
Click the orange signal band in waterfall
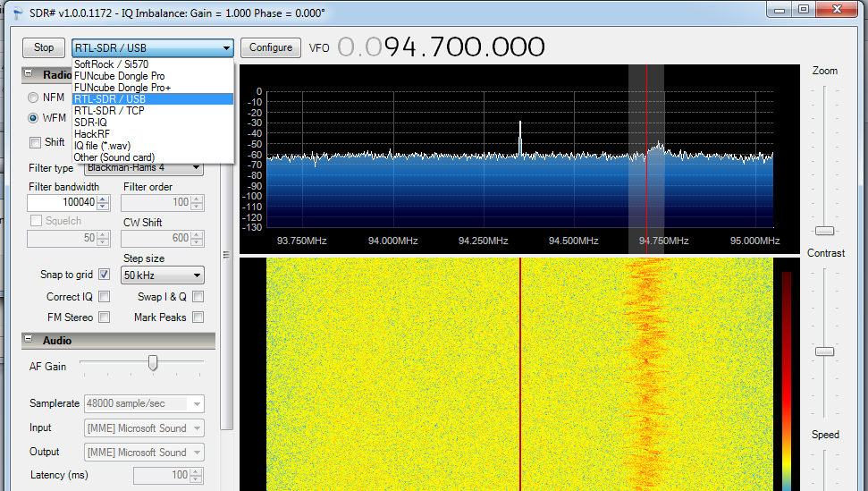646,374
